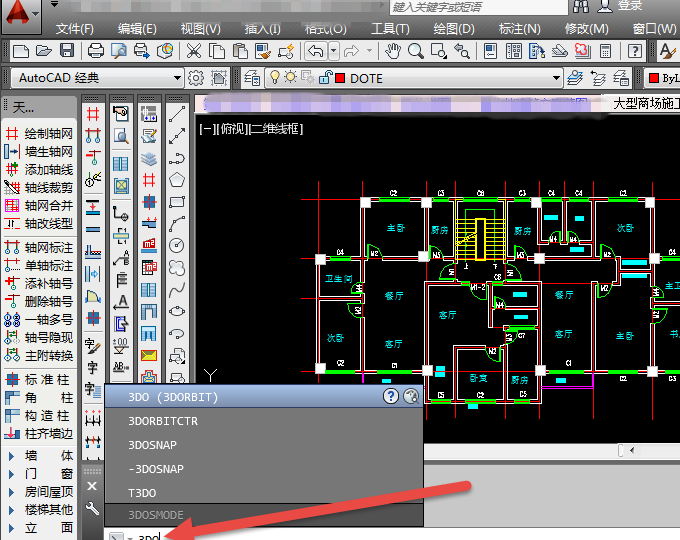Click the Paste icon
Viewport: 680px width, 540px height.
pos(239,51)
